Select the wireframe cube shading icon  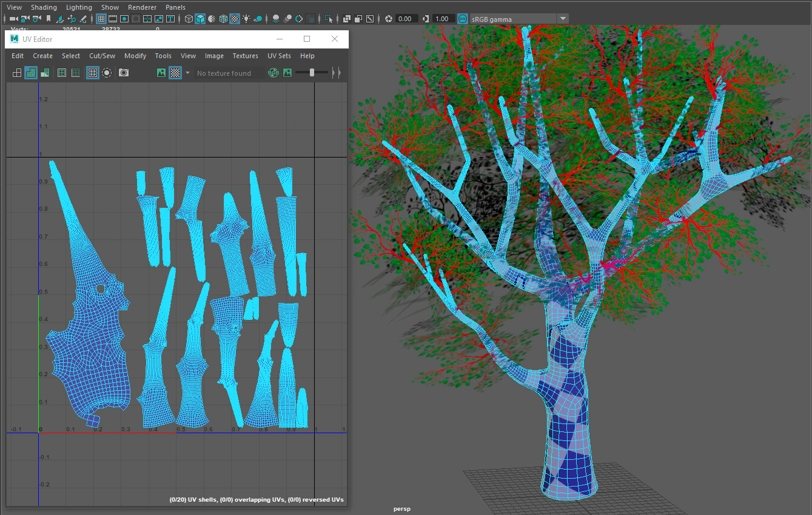pos(189,19)
